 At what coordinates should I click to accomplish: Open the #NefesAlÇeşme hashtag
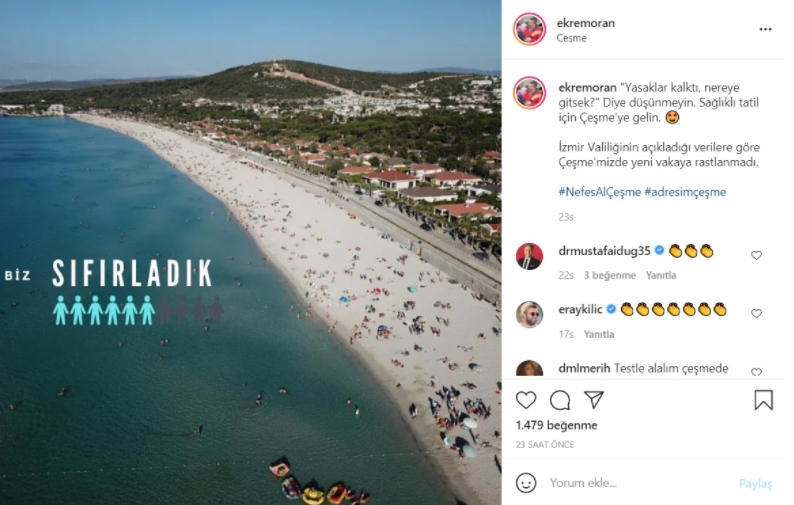(x=600, y=192)
